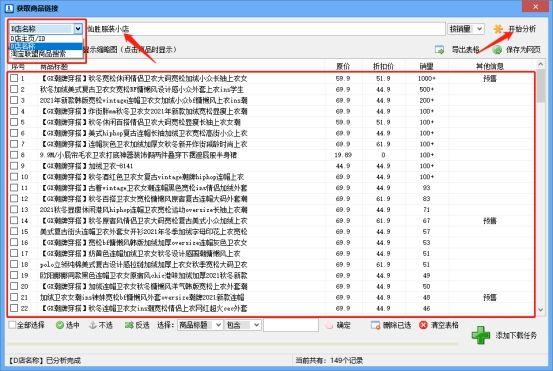Click the 确定 confirm button
Screen dimensions: 553x371
tap(338, 325)
